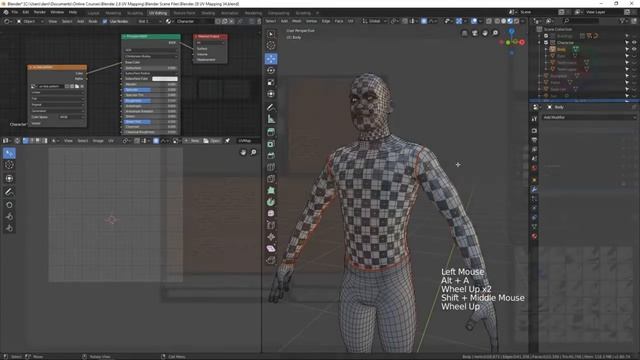Select the Annotate tool in UV editor
The image size is (640, 360).
(x=9, y=191)
